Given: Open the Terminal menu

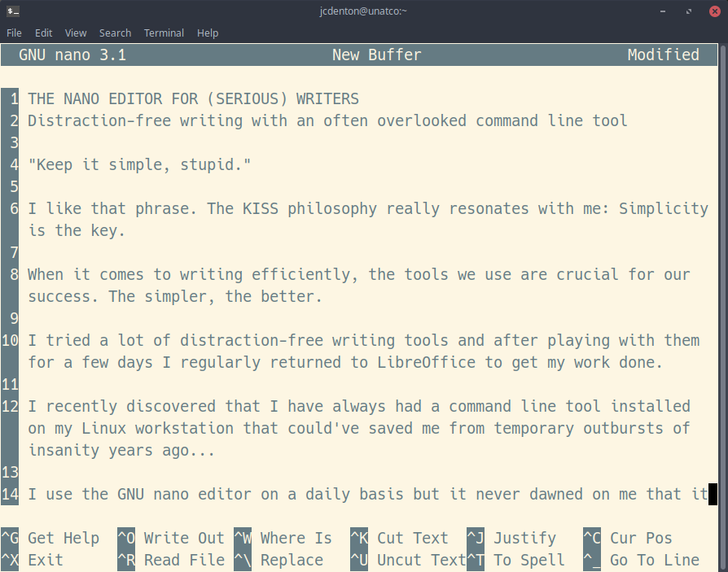Looking at the screenshot, I should [164, 33].
